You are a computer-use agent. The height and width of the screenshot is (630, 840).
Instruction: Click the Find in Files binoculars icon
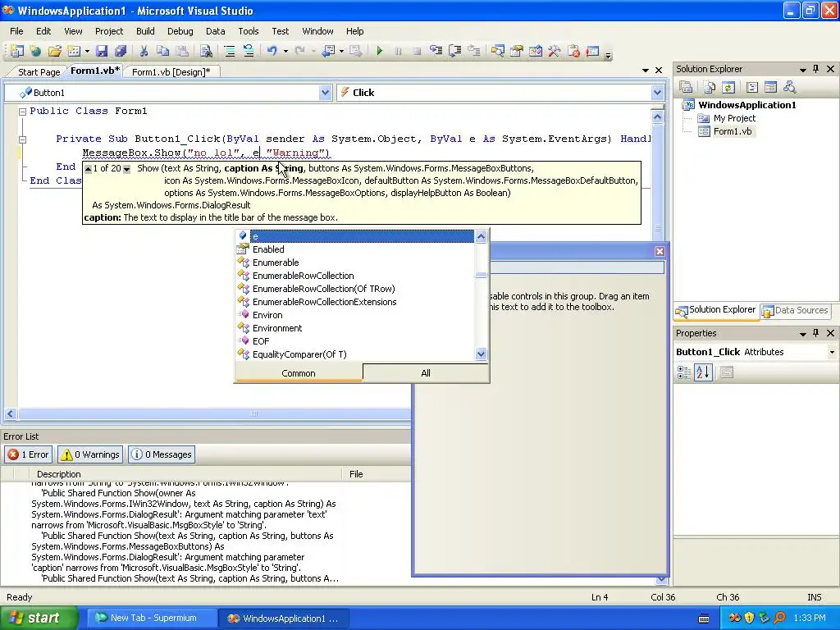click(x=206, y=51)
